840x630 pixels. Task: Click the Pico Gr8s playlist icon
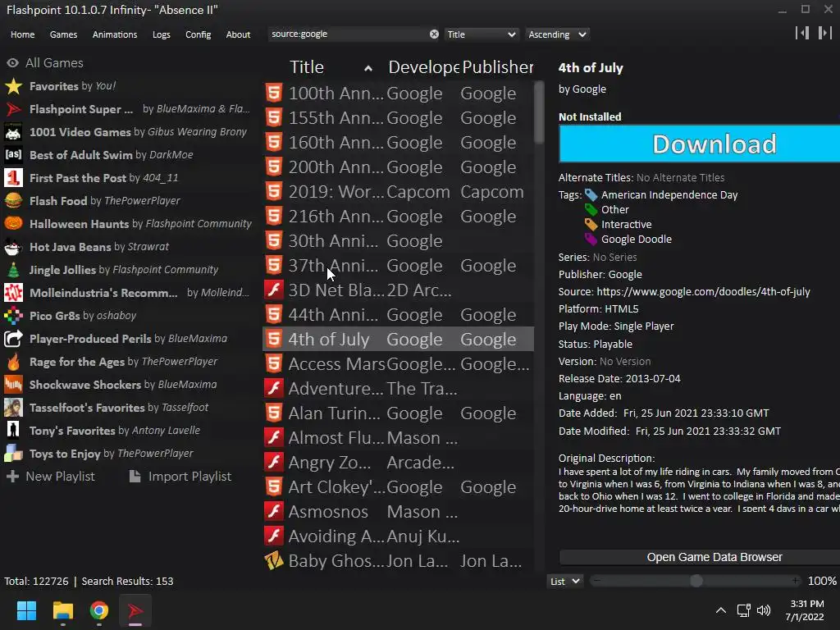tap(13, 316)
